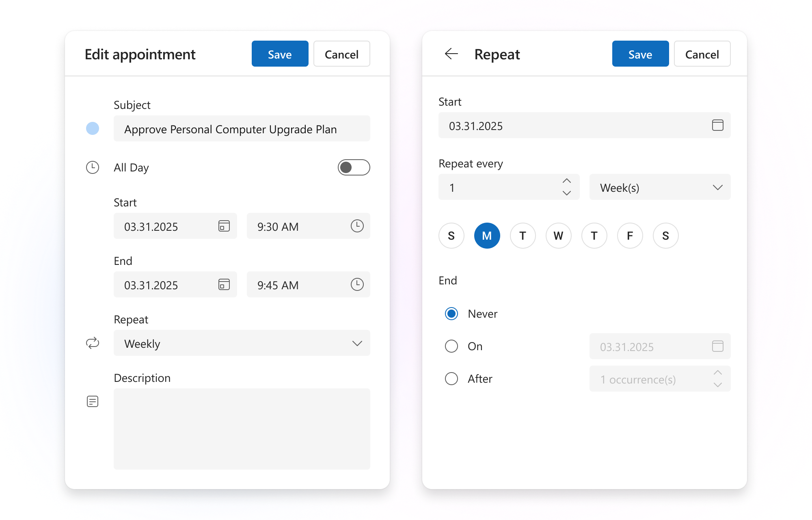Click the Description notes icon

coord(93,401)
